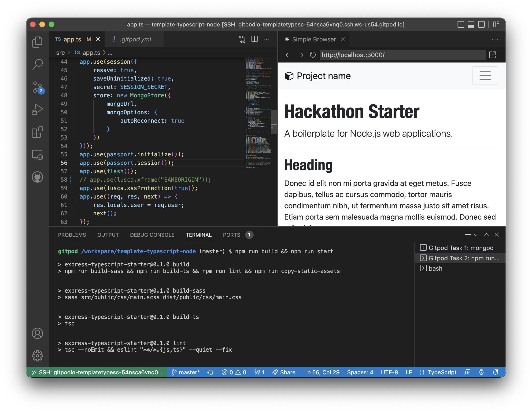Open the GitHub view icon
The width and height of the screenshot is (532, 412).
pos(37,177)
